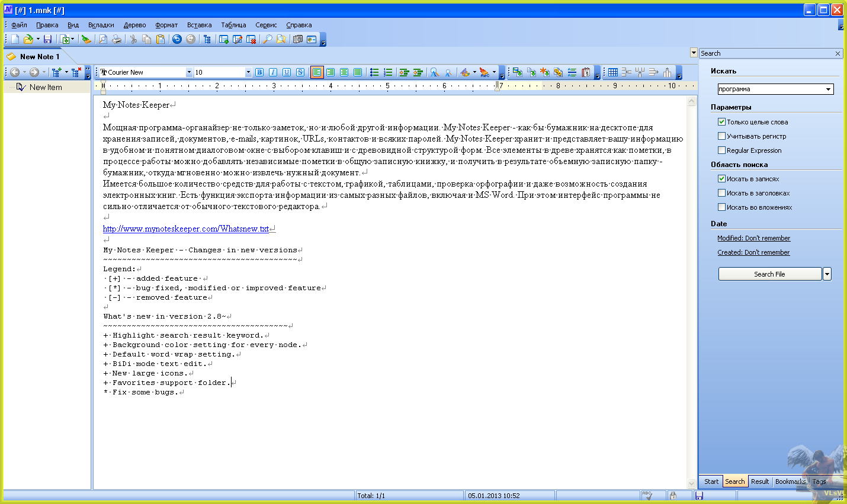847x504 pixels.
Task: Click the Copy icon in toolbar
Action: 147,39
